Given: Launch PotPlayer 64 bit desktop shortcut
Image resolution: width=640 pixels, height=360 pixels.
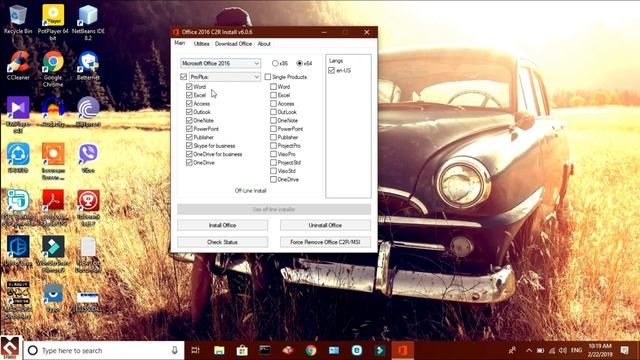Looking at the screenshot, I should 53,21.
